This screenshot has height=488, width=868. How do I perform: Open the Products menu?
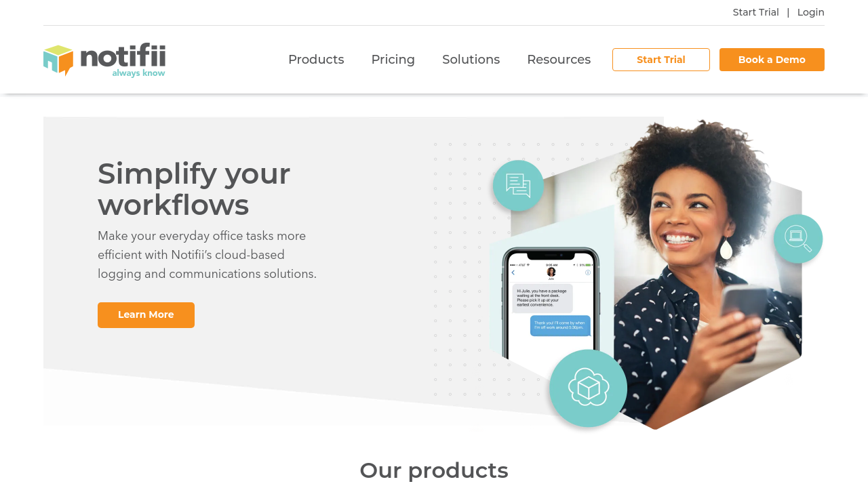coord(316,60)
